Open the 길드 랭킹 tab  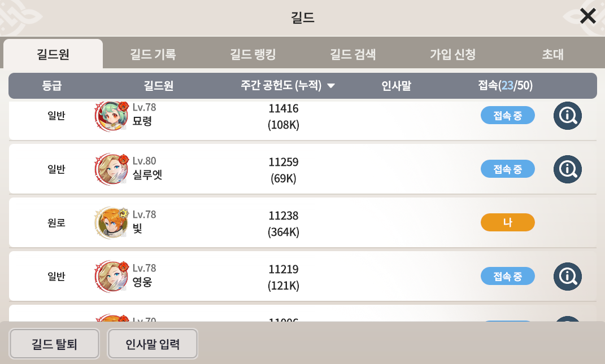pos(253,54)
